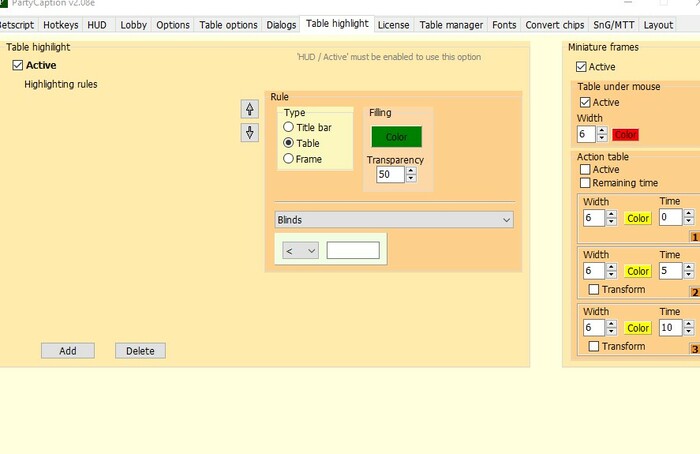Open the Table options tab

click(x=228, y=25)
